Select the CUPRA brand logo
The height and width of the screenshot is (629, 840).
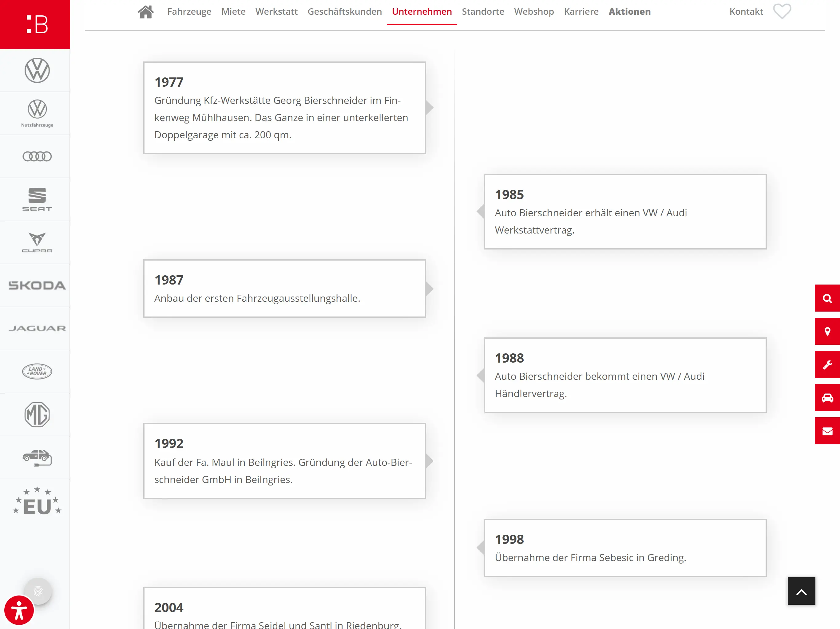pos(37,242)
